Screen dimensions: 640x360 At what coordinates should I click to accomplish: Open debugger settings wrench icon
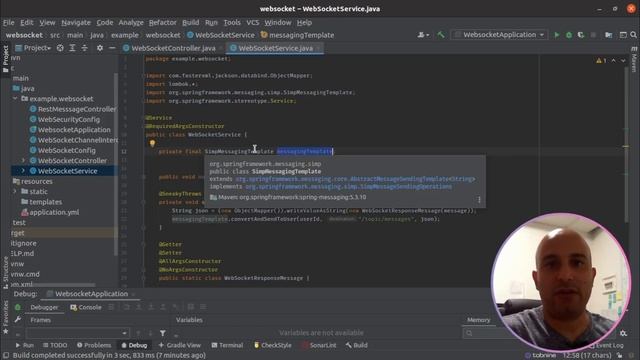point(18,320)
